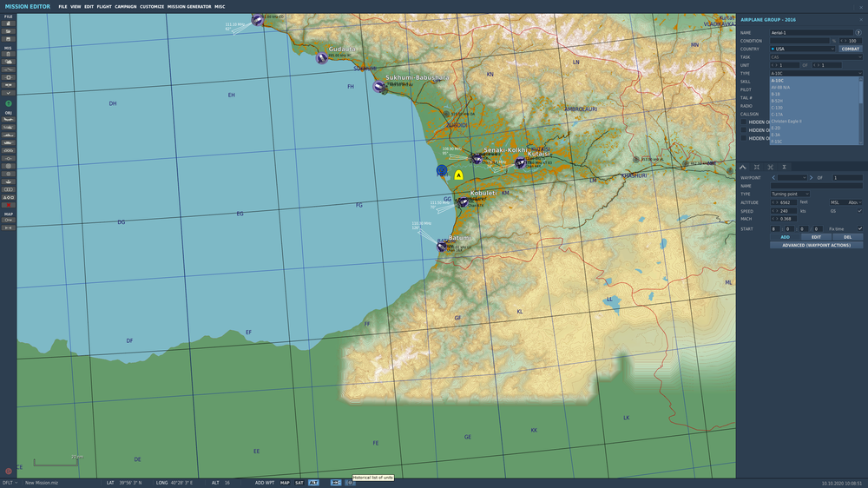
Task: Expand the waypoint Type Turning point dropdown
Action: point(790,194)
